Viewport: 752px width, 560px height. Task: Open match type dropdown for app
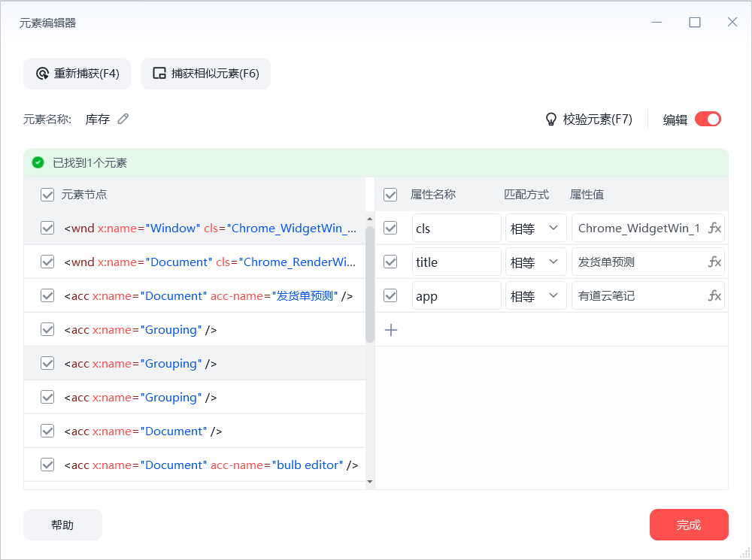[x=535, y=296]
